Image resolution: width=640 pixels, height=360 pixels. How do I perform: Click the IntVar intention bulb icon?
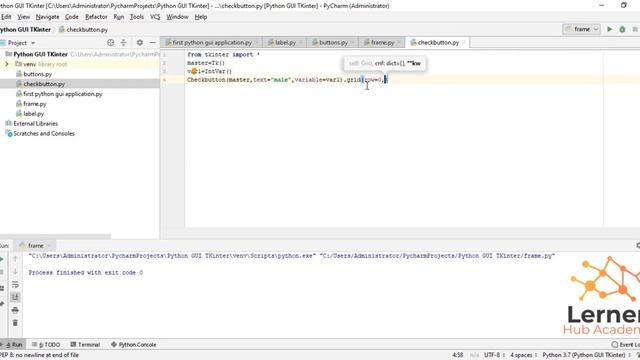(x=194, y=71)
